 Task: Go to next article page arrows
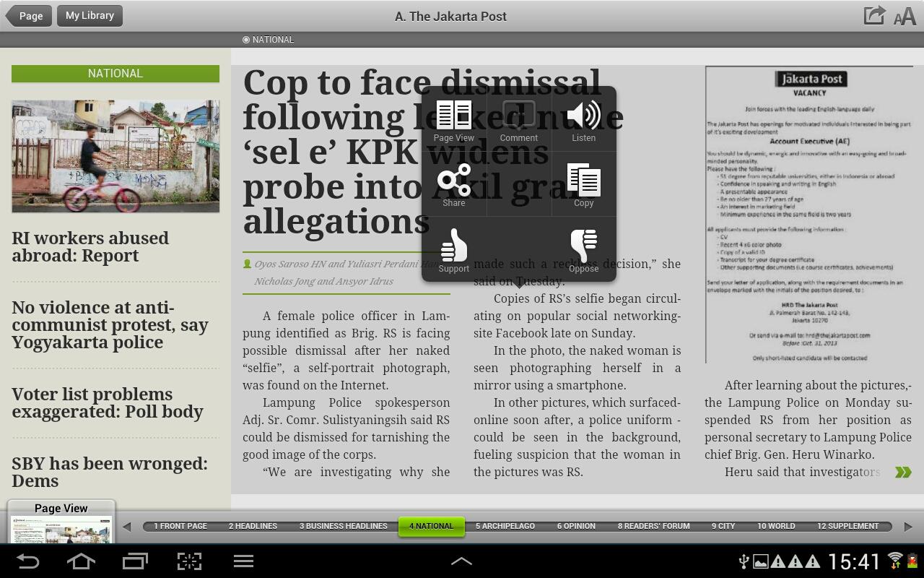click(903, 473)
